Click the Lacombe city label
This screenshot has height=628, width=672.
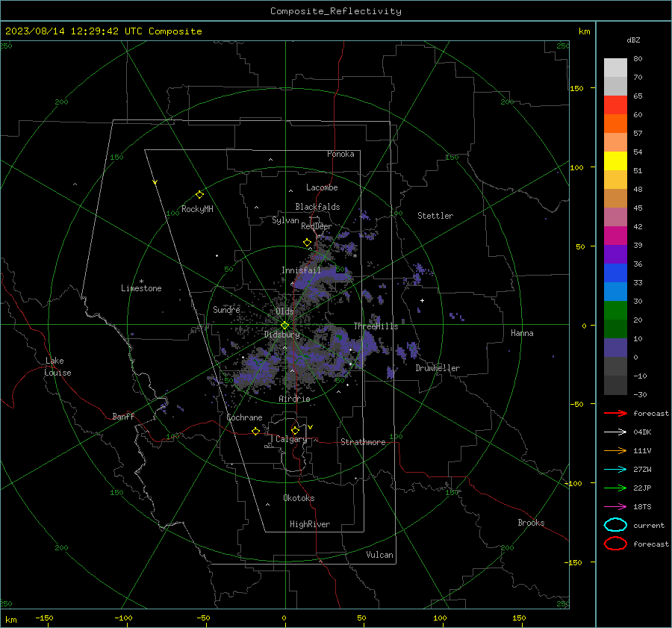coord(322,187)
